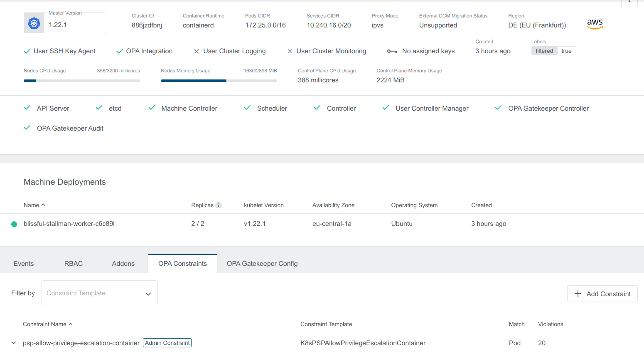Expand the psp-allow-privilege-escalation-container constraint row
The height and width of the screenshot is (354, 644).
(13, 343)
